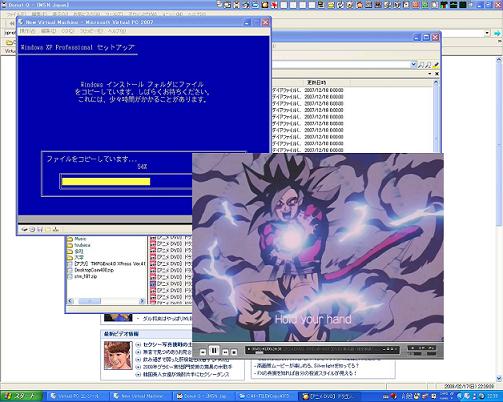Open the 編集 menu in Virtual PC window

[x=48, y=31]
